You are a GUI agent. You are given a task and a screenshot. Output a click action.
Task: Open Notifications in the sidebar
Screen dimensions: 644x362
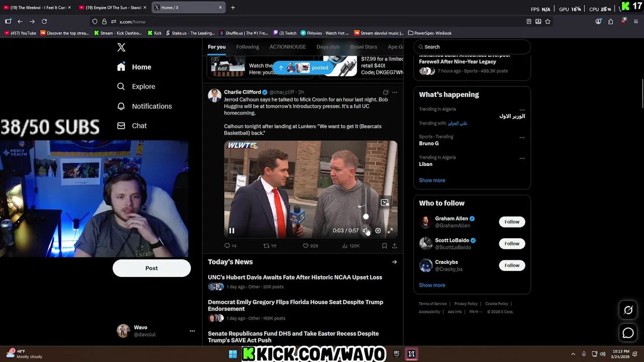pos(144,106)
